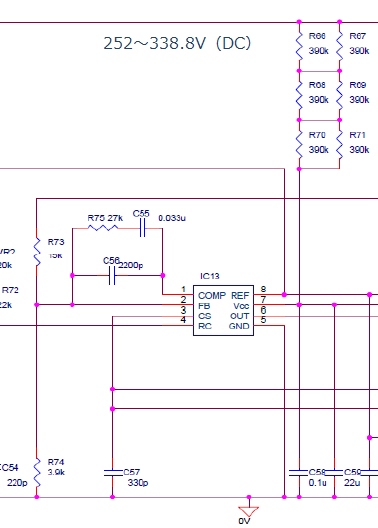Select resistor R73 symbol
This screenshot has width=378, height=528.
coord(37,252)
